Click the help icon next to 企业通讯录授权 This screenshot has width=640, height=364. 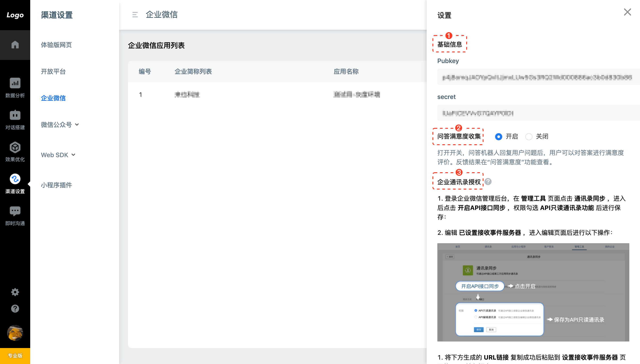488,182
